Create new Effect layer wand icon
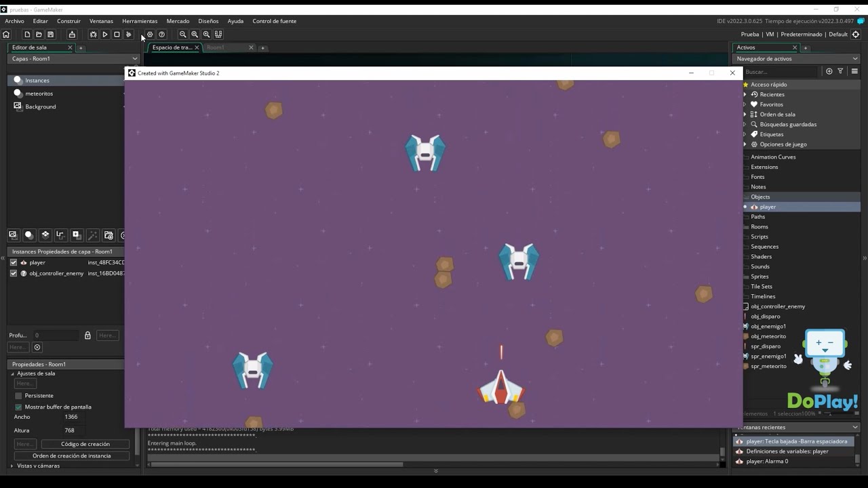 pyautogui.click(x=92, y=235)
